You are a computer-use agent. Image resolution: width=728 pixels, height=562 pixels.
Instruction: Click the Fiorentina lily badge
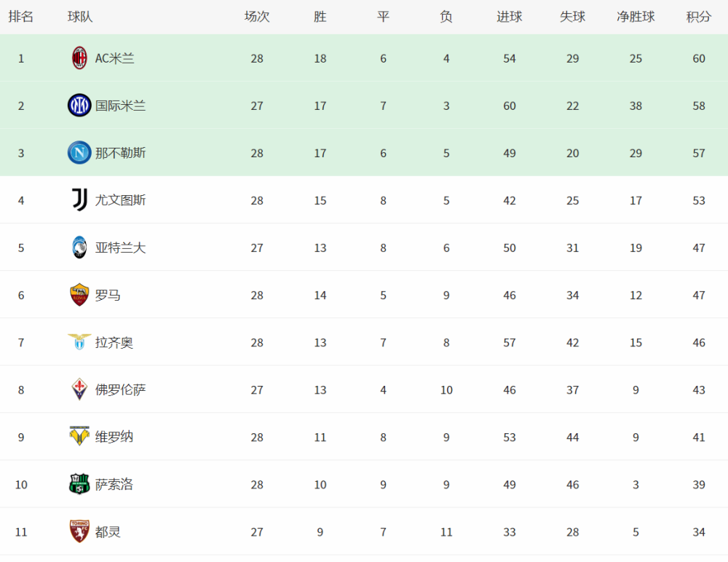(x=79, y=389)
